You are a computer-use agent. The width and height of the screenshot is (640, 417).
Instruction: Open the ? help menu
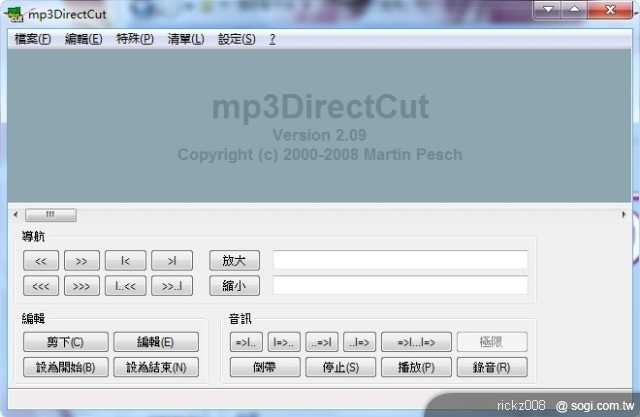pyautogui.click(x=272, y=39)
